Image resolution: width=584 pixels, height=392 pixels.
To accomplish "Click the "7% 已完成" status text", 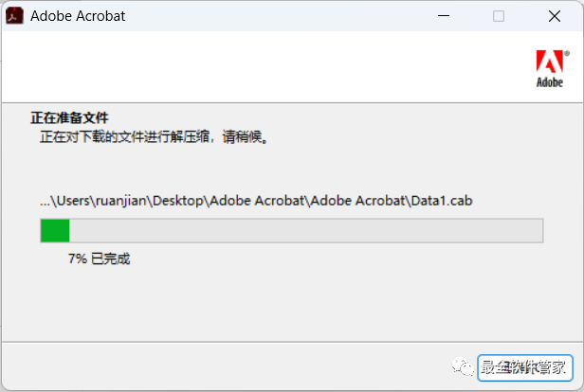I will 99,258.
